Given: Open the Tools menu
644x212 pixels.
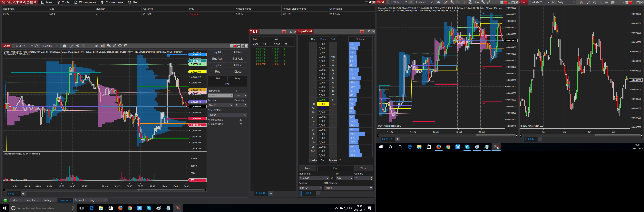Looking at the screenshot, I should tap(63, 2).
